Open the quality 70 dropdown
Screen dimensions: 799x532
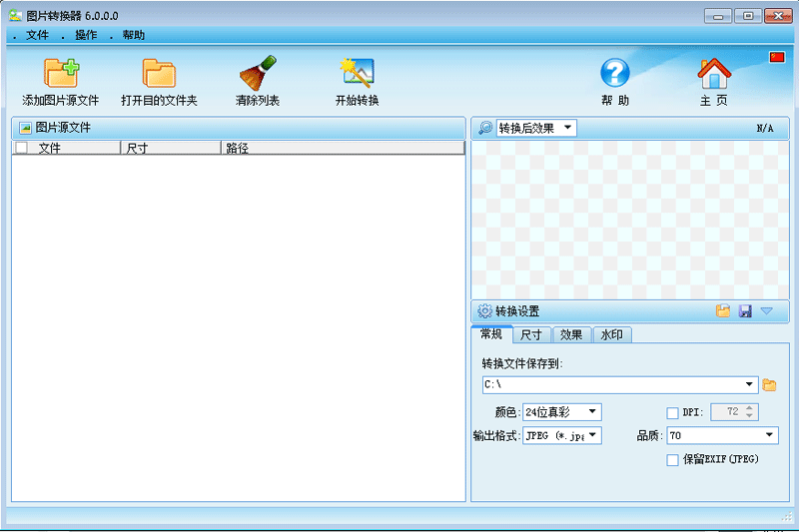[x=722, y=435]
